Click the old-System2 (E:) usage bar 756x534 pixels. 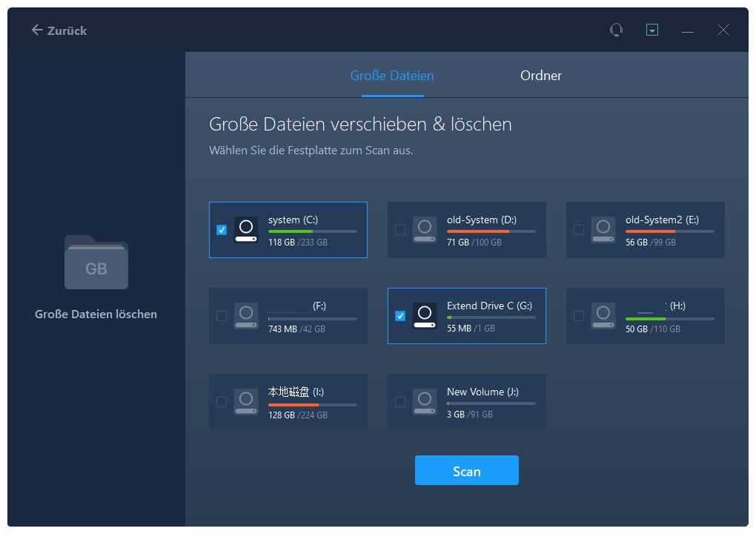[670, 231]
